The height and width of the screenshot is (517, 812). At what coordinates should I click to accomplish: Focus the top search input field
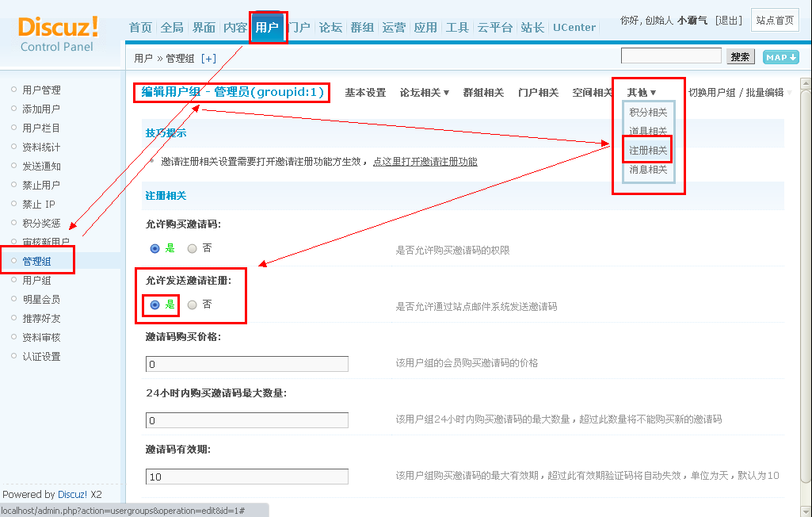[x=671, y=56]
